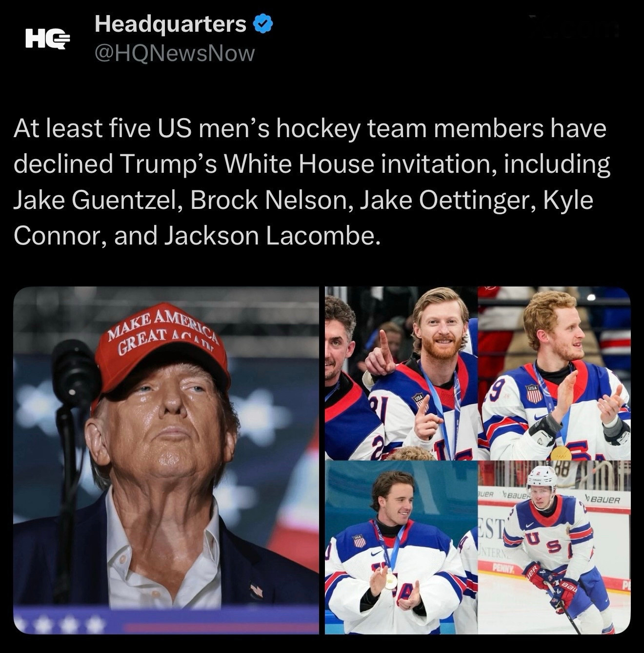The width and height of the screenshot is (644, 653).
Task: Open photo of player skating on ice
Action: tap(554, 548)
